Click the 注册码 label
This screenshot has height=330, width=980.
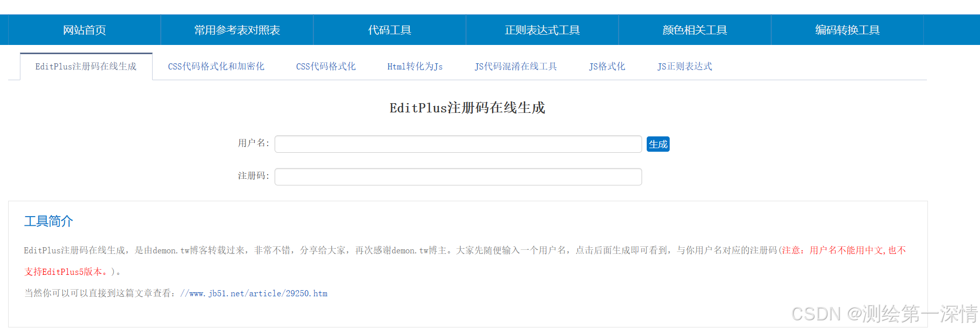point(253,176)
